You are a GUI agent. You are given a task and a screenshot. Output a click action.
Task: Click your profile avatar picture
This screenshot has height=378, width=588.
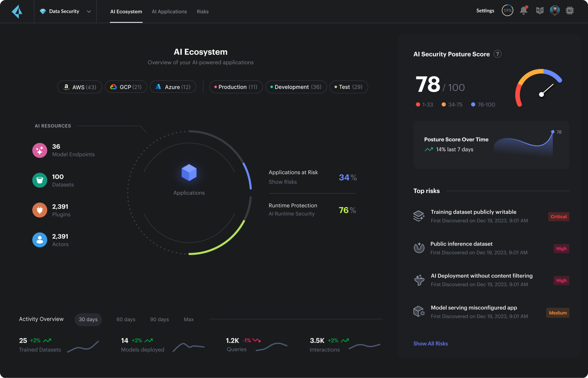[x=554, y=10]
